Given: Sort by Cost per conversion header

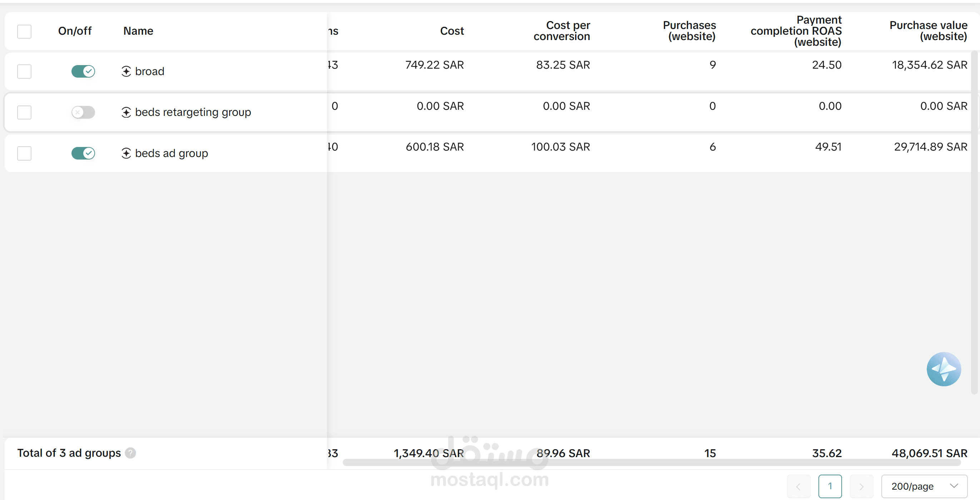Looking at the screenshot, I should [561, 31].
